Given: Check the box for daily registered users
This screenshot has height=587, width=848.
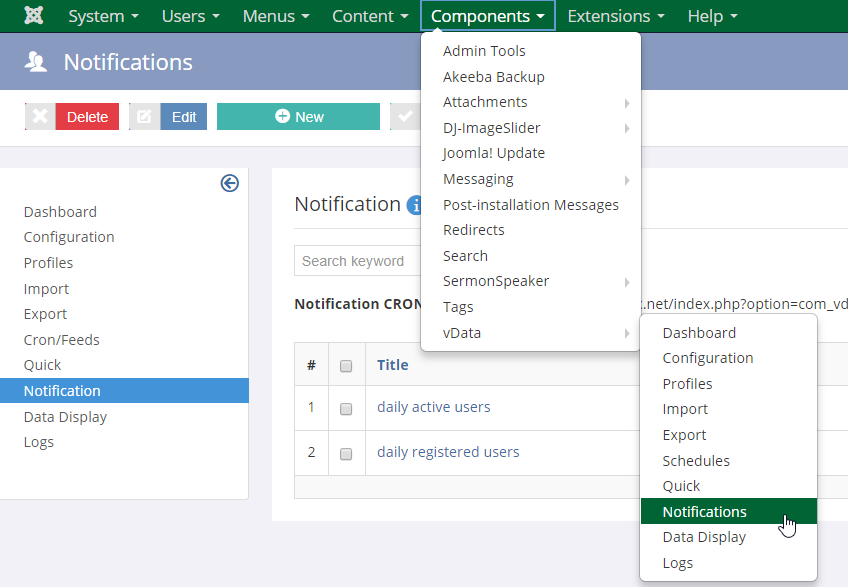Looking at the screenshot, I should pyautogui.click(x=346, y=453).
